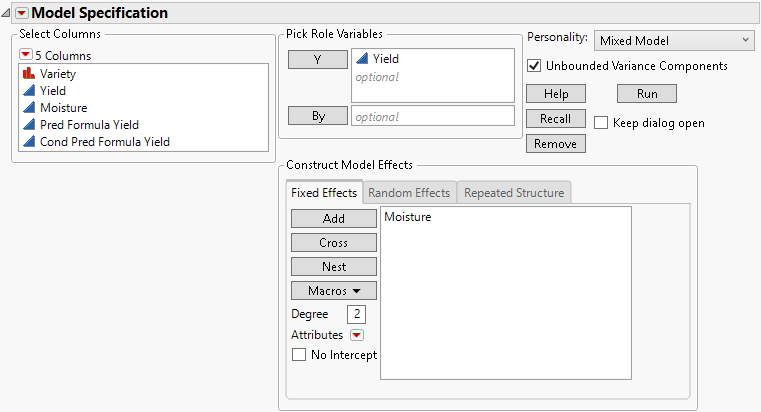
Task: Switch to the Random Effects tab
Action: 409,193
